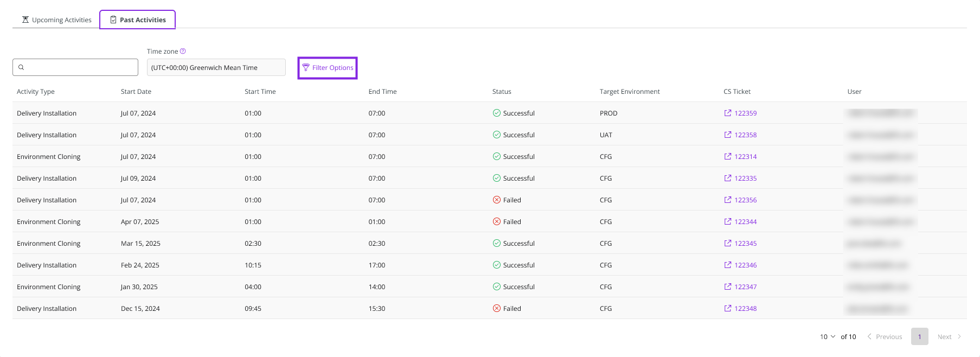Open external link icon for ticket 122345

pos(728,243)
